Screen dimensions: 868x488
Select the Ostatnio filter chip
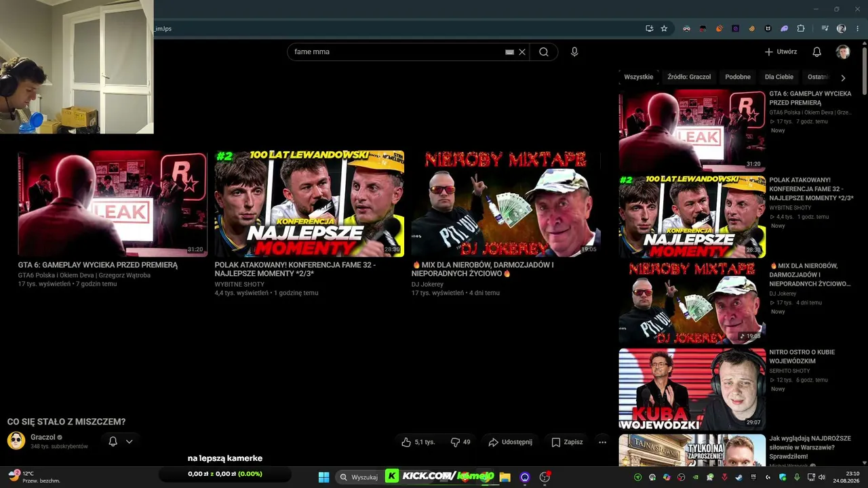click(818, 77)
